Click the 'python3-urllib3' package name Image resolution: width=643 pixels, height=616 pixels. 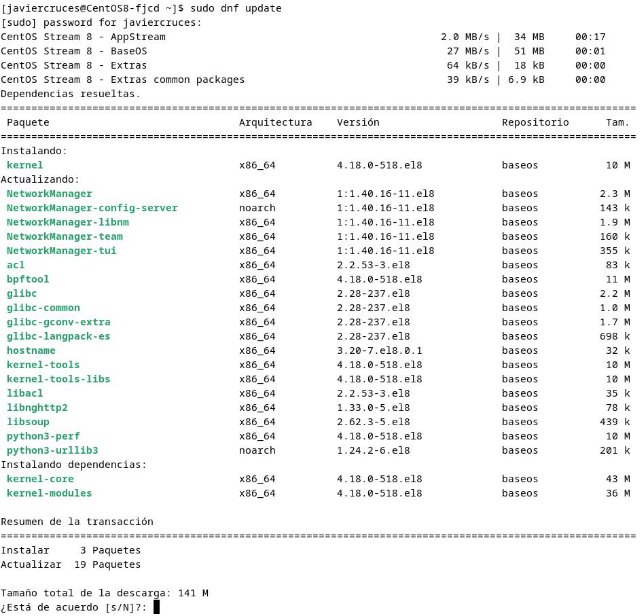(52, 450)
